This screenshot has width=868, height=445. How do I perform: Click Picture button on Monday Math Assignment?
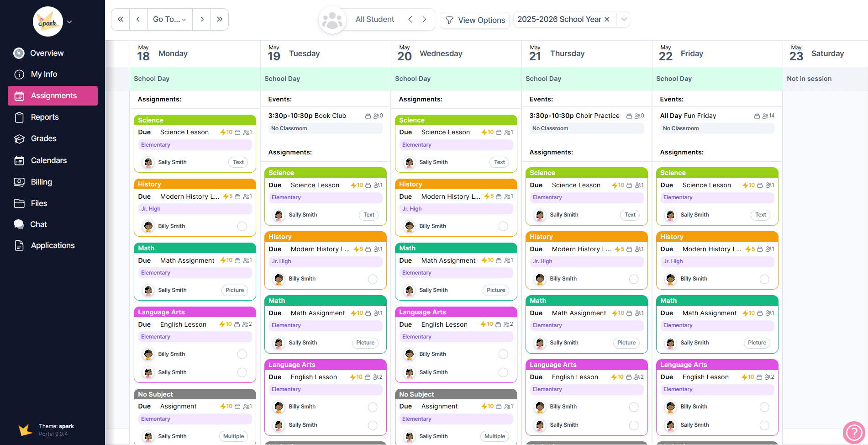[235, 290]
